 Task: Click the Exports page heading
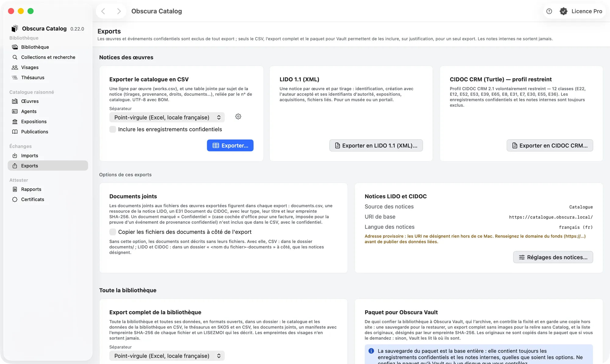pos(109,31)
